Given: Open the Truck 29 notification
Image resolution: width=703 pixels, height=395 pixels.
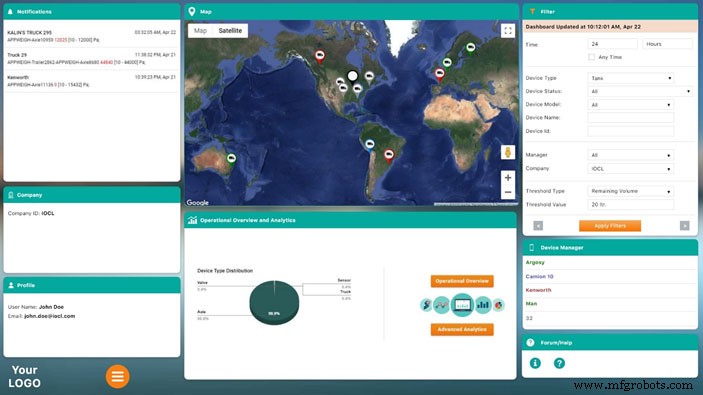Looking at the screenshot, I should [x=91, y=58].
